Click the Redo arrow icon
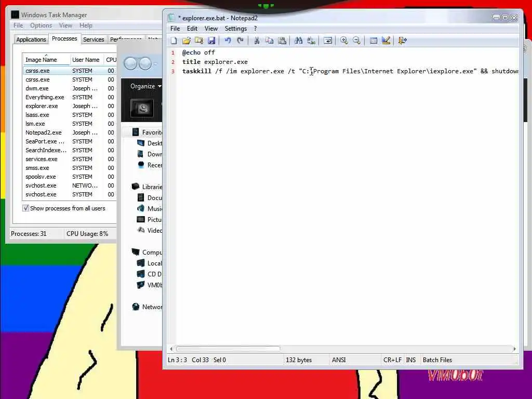This screenshot has width=532, height=399. point(240,41)
